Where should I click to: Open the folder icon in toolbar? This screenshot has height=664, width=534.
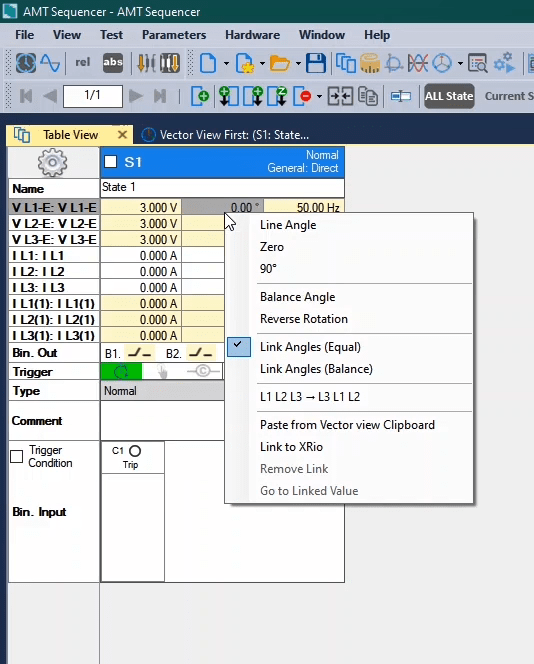tap(279, 64)
